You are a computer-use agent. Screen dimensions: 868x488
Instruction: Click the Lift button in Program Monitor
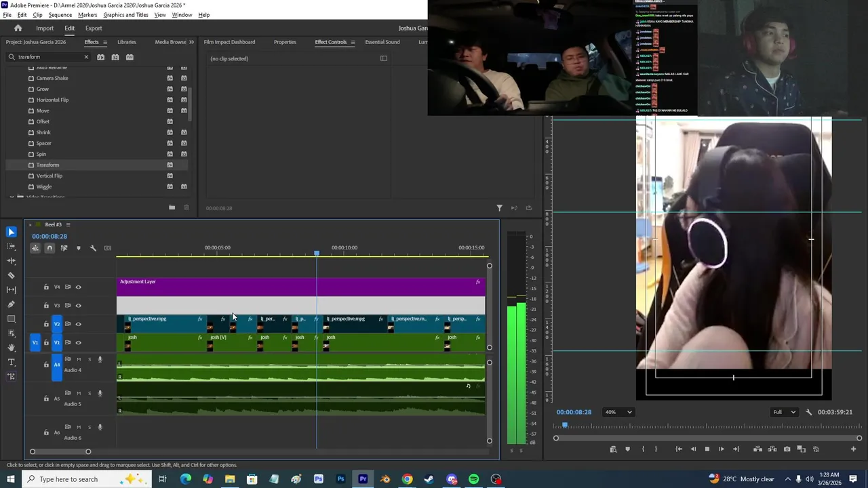click(757, 449)
